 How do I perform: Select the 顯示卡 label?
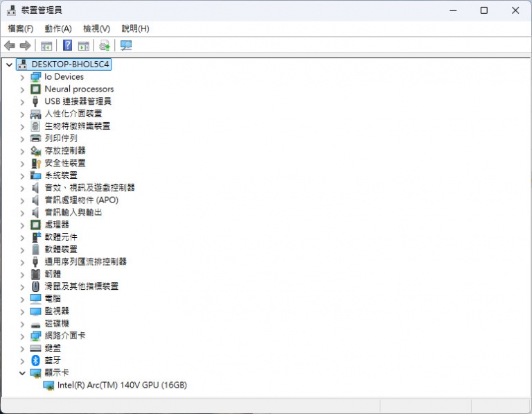coord(57,372)
